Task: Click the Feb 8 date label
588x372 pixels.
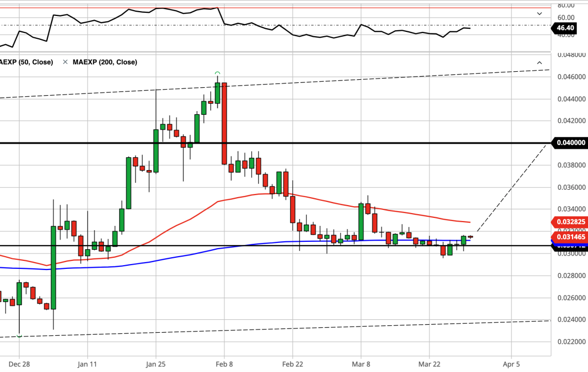Action: click(x=224, y=364)
